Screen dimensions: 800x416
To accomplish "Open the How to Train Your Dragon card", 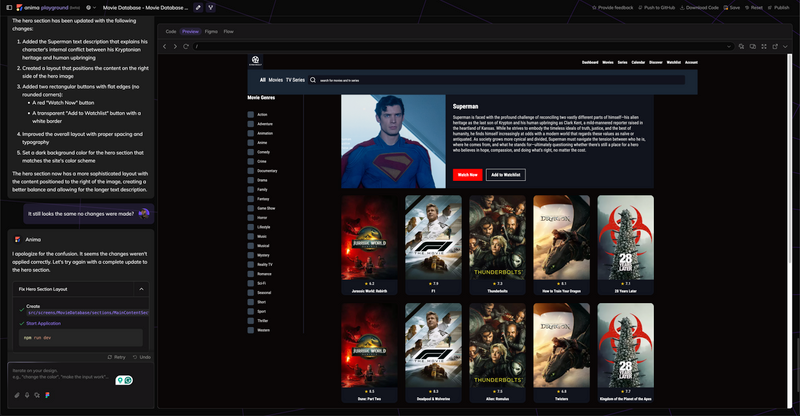I will pyautogui.click(x=561, y=245).
